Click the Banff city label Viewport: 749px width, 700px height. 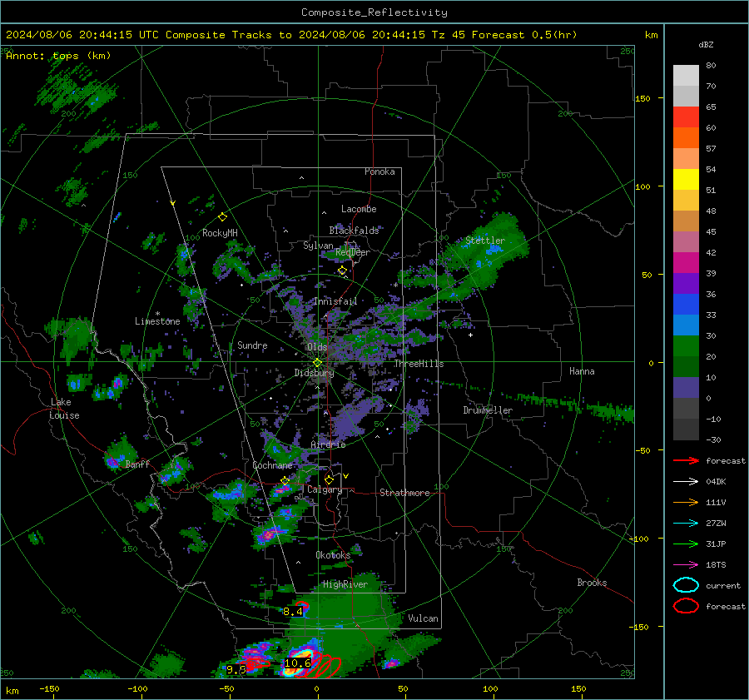(137, 464)
